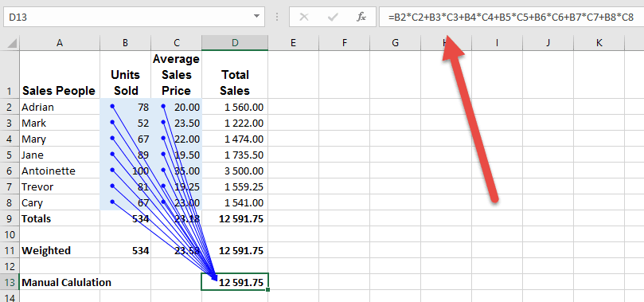The width and height of the screenshot is (644, 302).
Task: Click the 'Total Sales' header cell
Action: [235, 75]
